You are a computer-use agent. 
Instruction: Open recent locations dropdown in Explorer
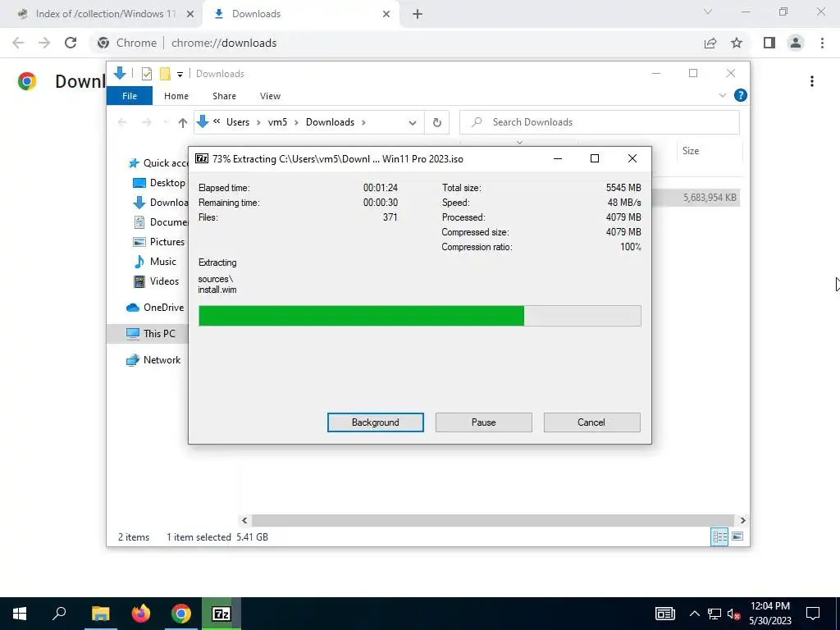(x=166, y=123)
